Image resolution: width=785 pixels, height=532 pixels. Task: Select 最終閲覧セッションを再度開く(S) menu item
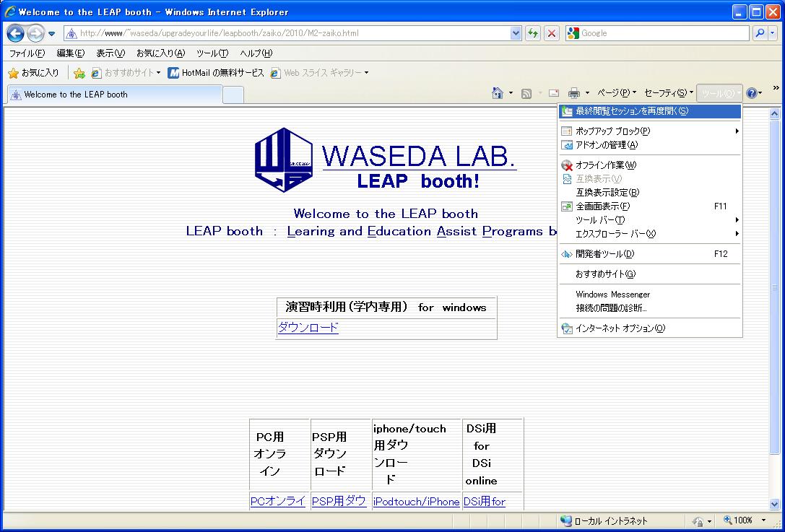tap(650, 111)
